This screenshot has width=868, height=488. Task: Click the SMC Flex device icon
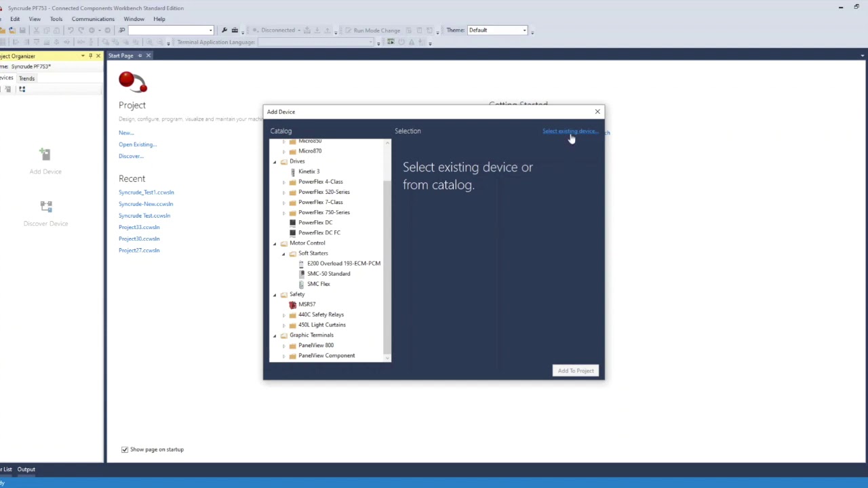pyautogui.click(x=301, y=284)
